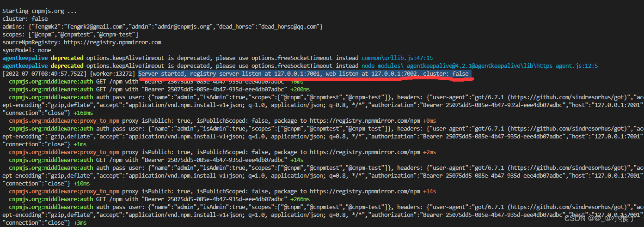Click registry.npmmirror.com/npm URL on the +14ms proxy line

pos(364,191)
